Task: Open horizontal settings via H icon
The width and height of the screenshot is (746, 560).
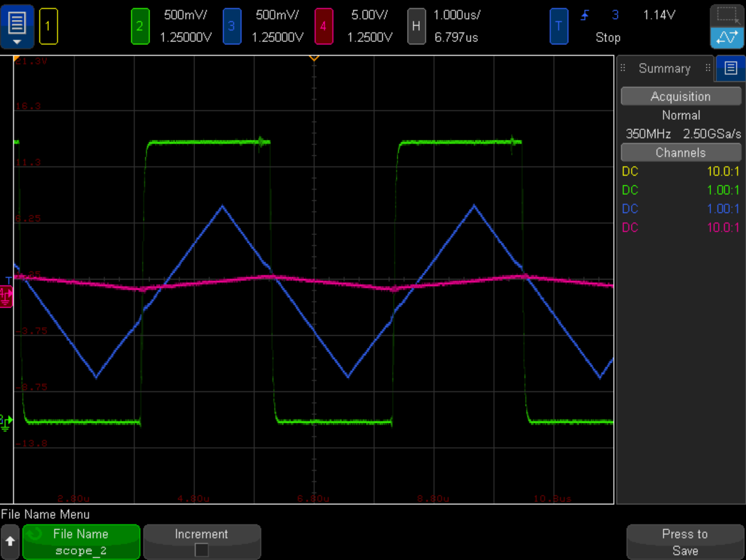Action: click(415, 27)
